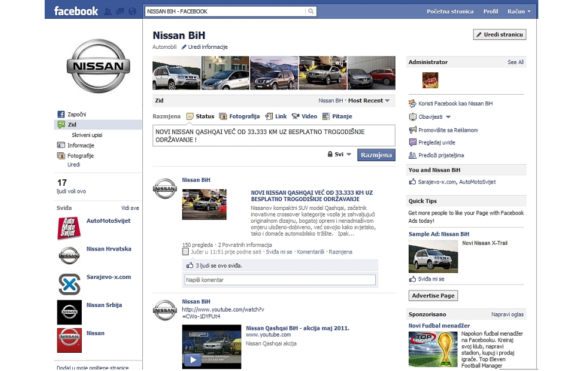Viewport: 588px width, 371px height.
Task: Open Nissan Srbija page icon
Action: click(69, 312)
